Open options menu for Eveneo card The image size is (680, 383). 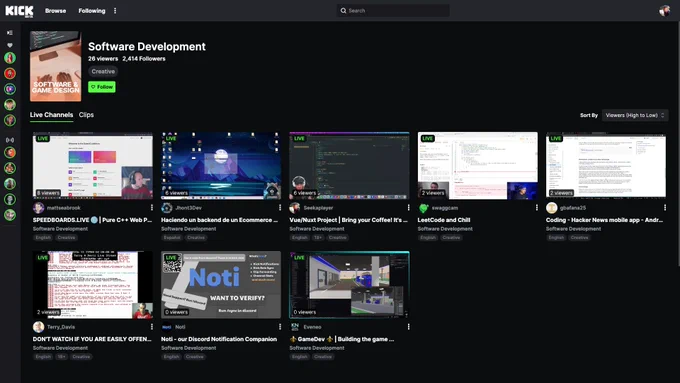click(x=408, y=327)
